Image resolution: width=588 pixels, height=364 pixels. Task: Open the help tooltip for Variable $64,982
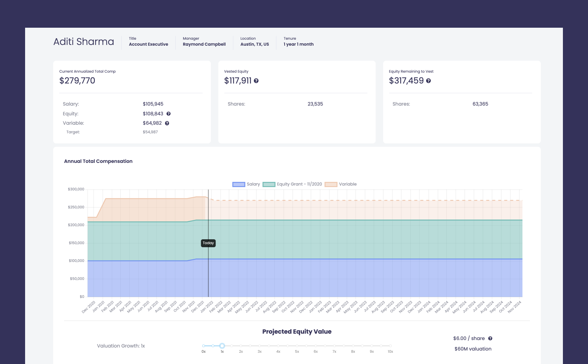coord(167,123)
